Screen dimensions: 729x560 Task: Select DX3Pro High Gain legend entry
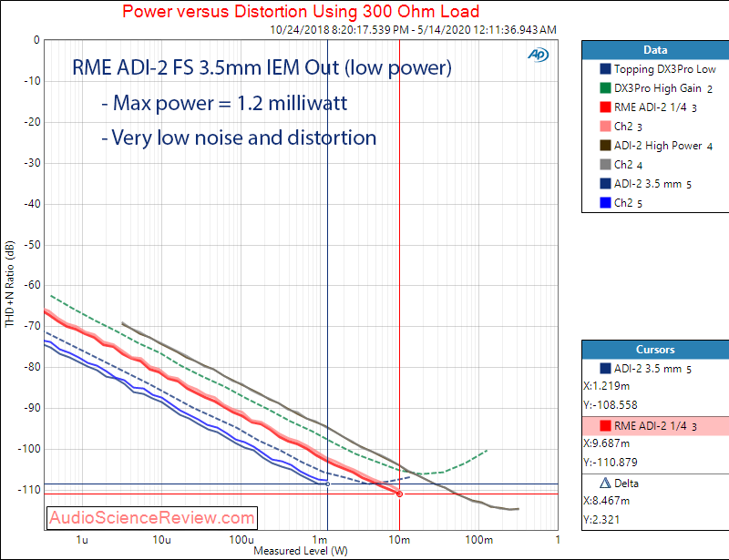tap(663, 88)
